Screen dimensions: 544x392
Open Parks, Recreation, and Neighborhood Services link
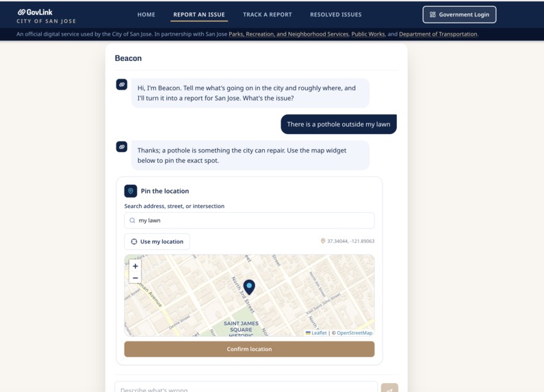pyautogui.click(x=289, y=34)
